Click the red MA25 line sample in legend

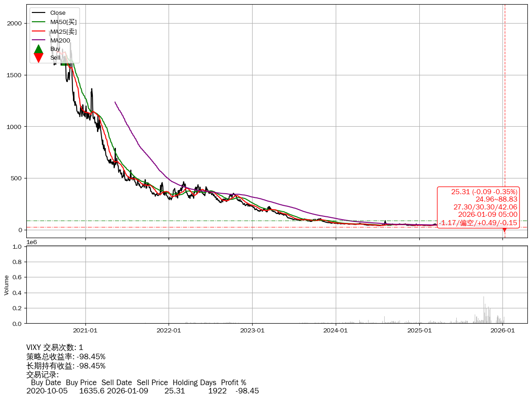pos(39,31)
